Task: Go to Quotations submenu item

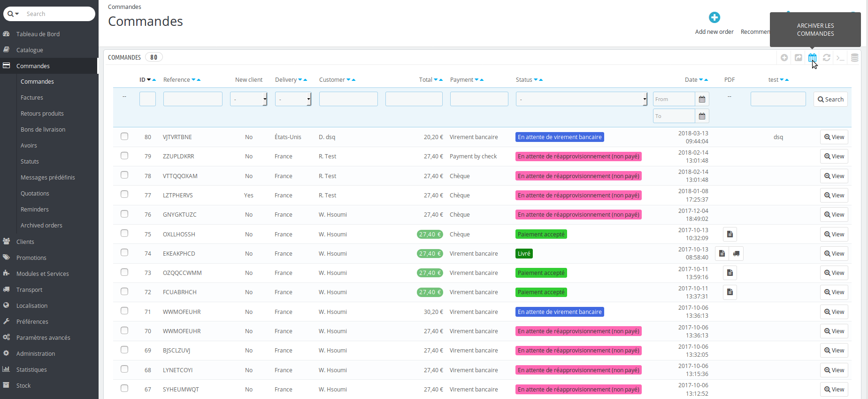Action: pyautogui.click(x=35, y=194)
